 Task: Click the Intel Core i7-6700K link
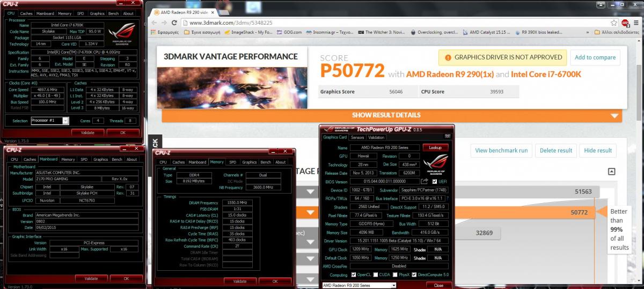(545, 75)
